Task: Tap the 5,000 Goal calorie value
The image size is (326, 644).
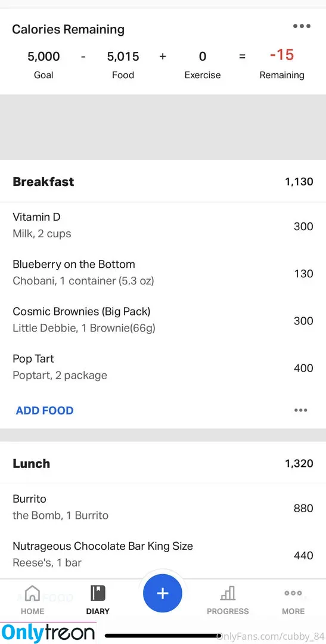Action: point(44,56)
